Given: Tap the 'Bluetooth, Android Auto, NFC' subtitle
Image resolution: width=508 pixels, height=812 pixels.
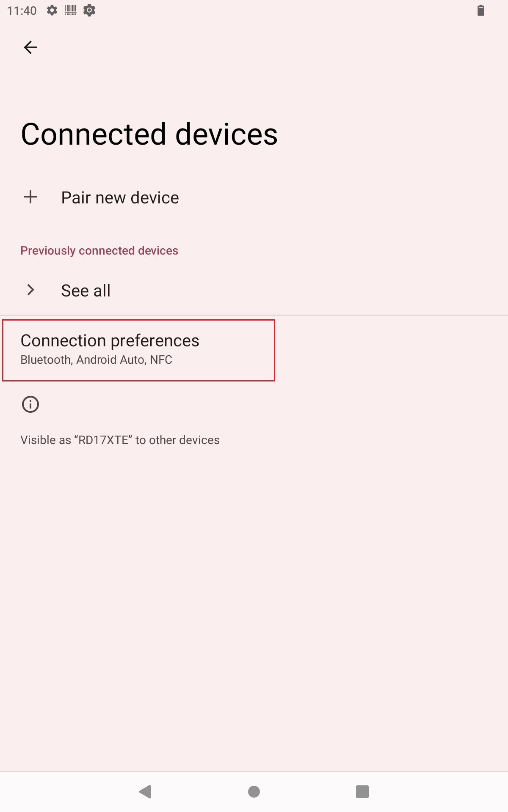Looking at the screenshot, I should pyautogui.click(x=97, y=360).
